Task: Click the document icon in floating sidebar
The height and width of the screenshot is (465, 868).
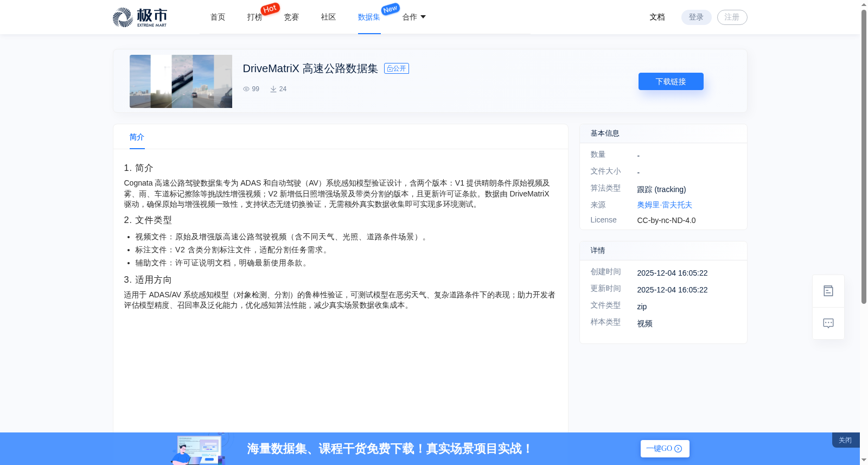Action: point(828,291)
